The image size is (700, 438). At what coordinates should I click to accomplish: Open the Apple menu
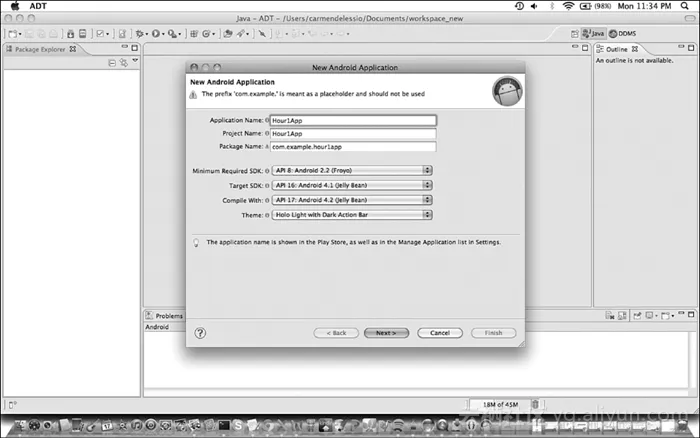pyautogui.click(x=15, y=6)
